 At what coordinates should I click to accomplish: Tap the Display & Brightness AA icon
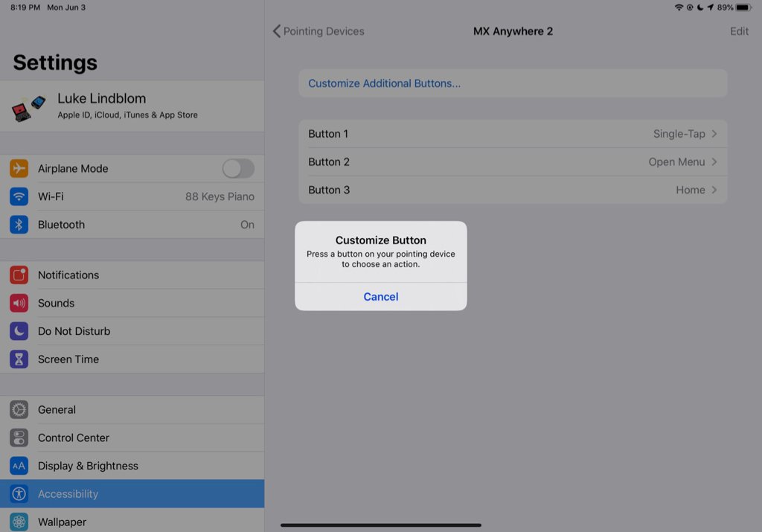click(19, 466)
